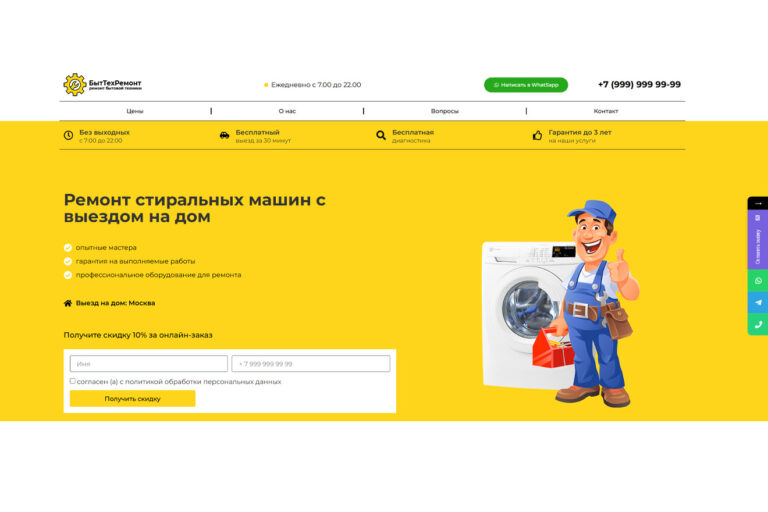The width and height of the screenshot is (768, 512).
Task: Open the purple leave-request side tab
Action: 758,240
